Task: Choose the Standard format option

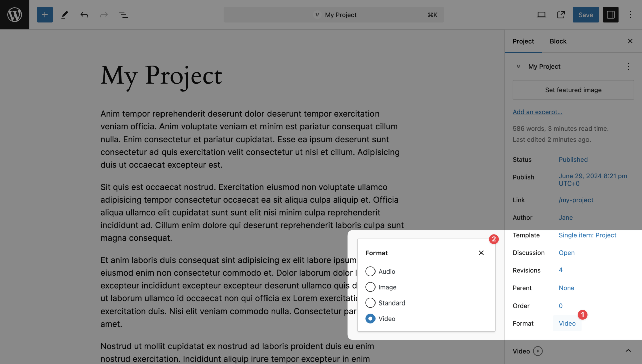Action: (370, 303)
